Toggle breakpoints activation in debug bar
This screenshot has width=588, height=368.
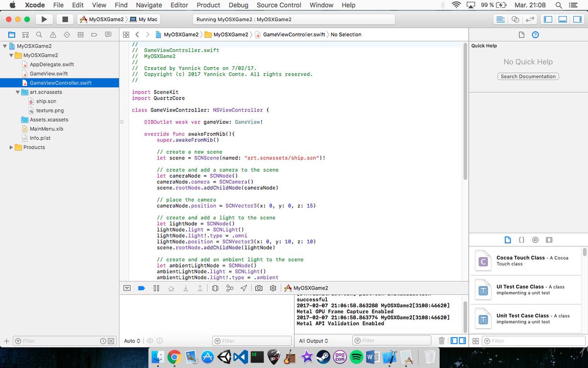click(x=141, y=288)
